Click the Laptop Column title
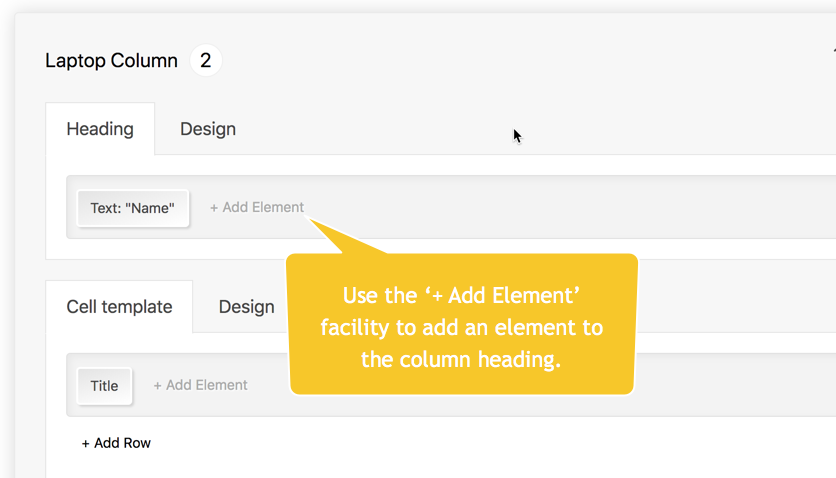 [x=111, y=61]
